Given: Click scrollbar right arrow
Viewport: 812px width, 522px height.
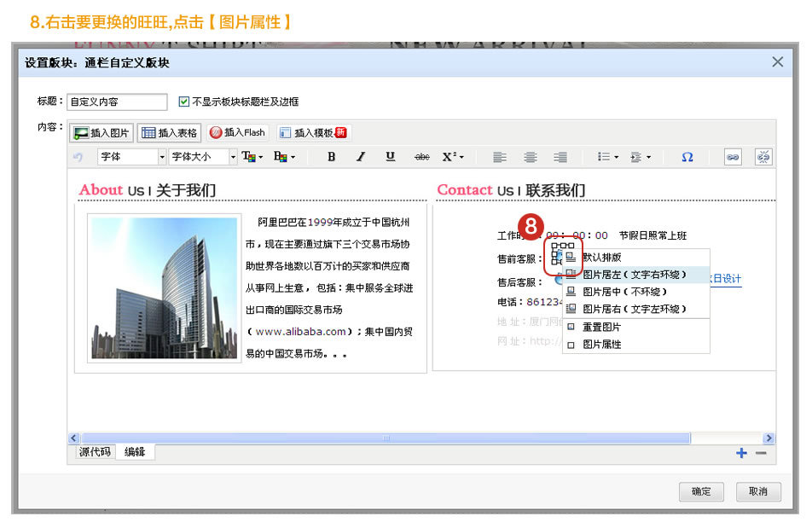Looking at the screenshot, I should point(769,438).
